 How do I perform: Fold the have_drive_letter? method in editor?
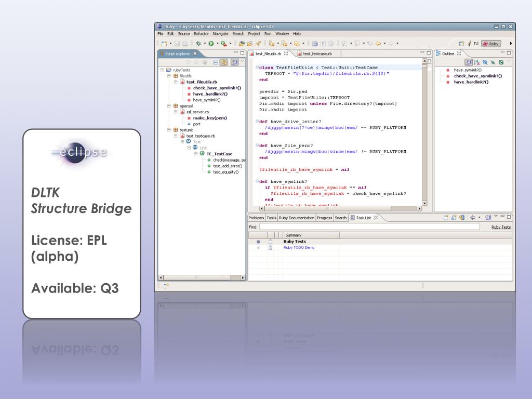point(257,121)
